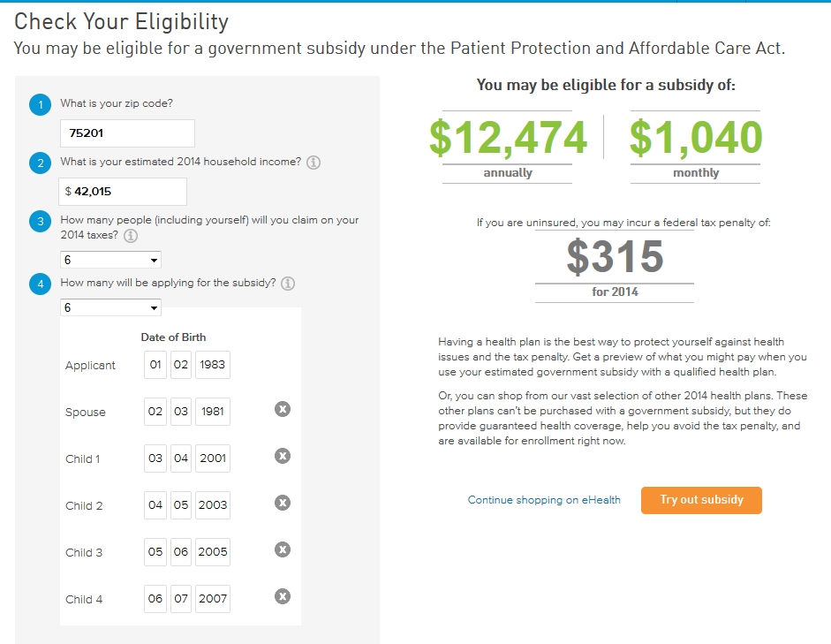Click the zip code input field
The width and height of the screenshot is (831, 644).
[127, 133]
